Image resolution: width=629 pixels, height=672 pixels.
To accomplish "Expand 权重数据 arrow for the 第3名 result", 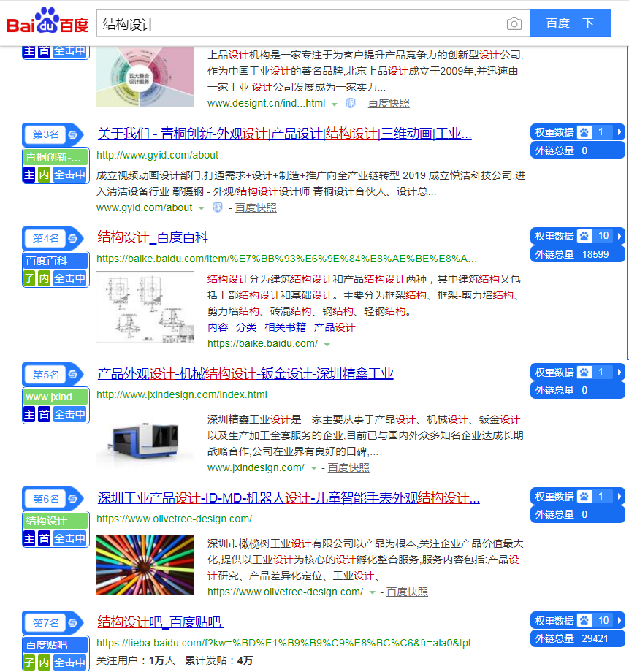I will (620, 132).
